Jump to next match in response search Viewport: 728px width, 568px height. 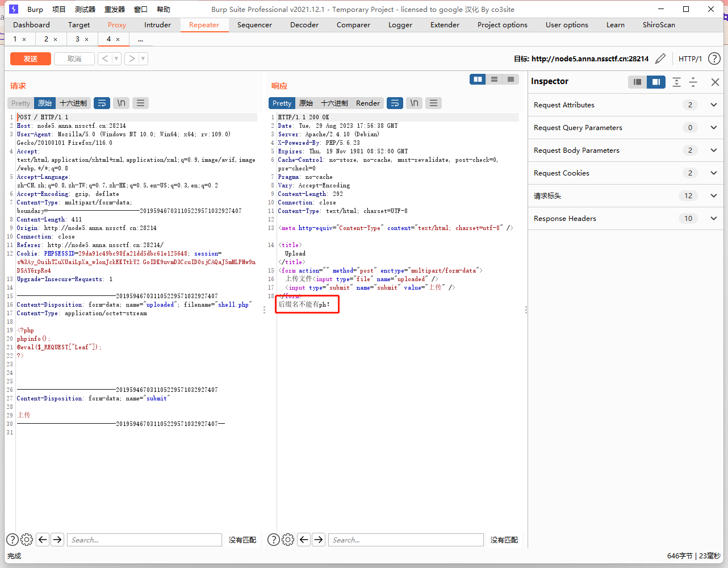tap(319, 540)
